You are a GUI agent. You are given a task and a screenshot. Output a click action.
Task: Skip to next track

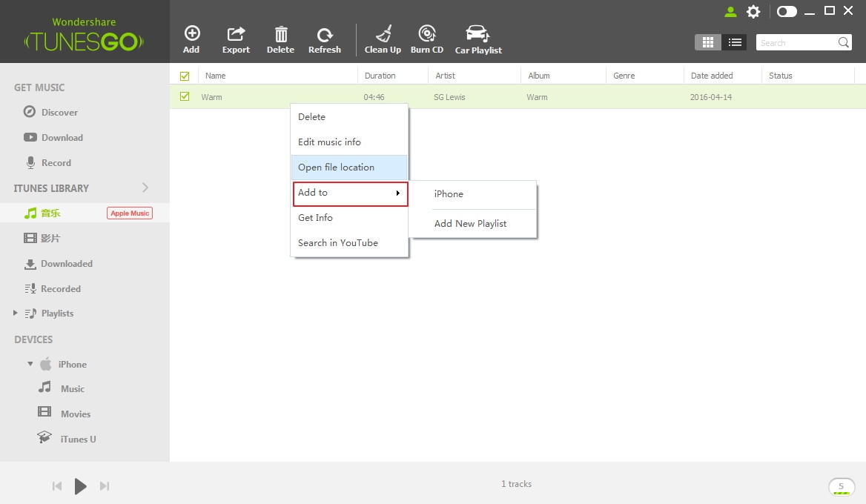point(105,486)
